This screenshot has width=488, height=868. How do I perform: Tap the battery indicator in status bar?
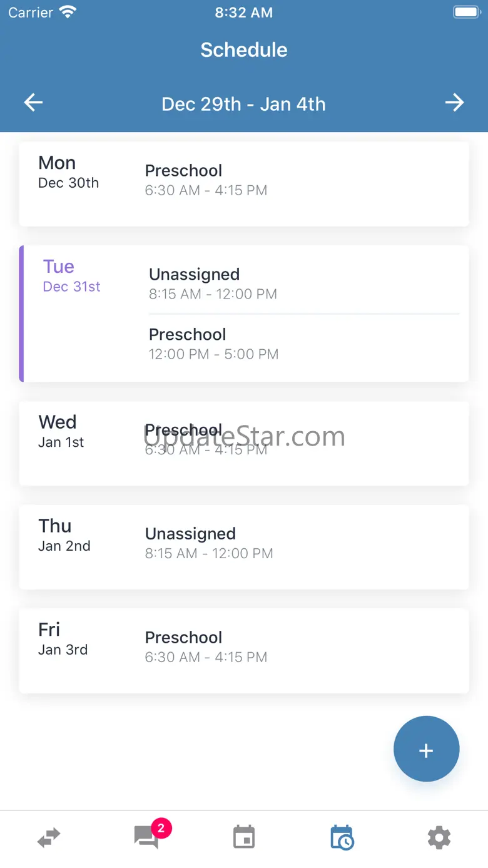(466, 12)
